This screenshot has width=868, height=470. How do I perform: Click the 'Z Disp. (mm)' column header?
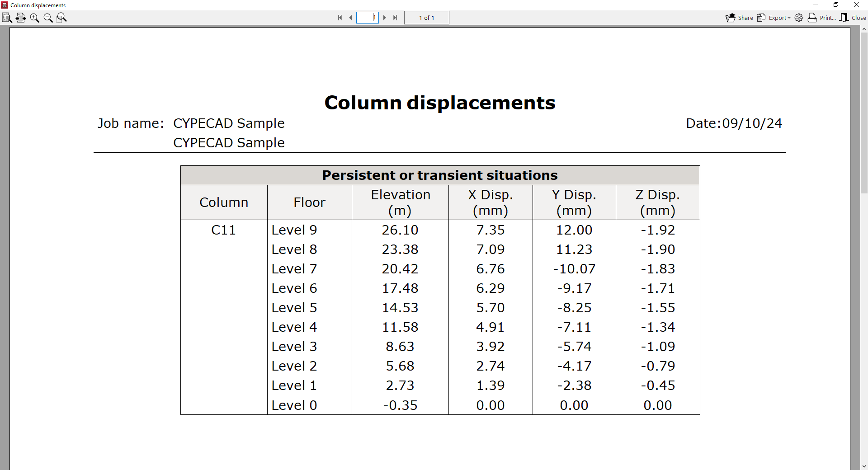658,202
